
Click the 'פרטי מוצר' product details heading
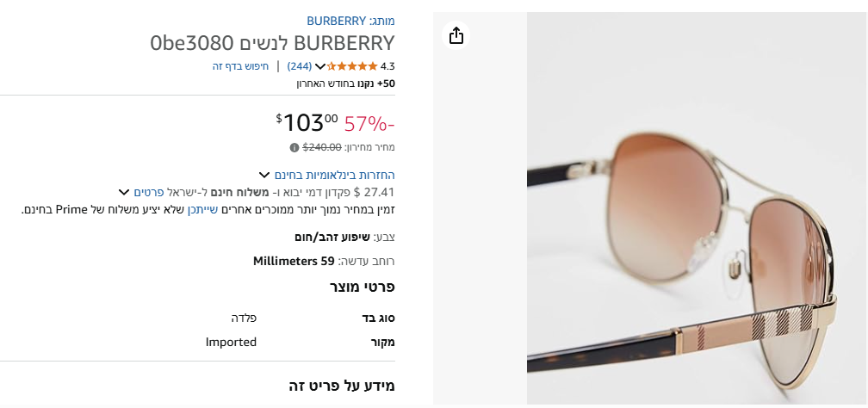point(363,287)
